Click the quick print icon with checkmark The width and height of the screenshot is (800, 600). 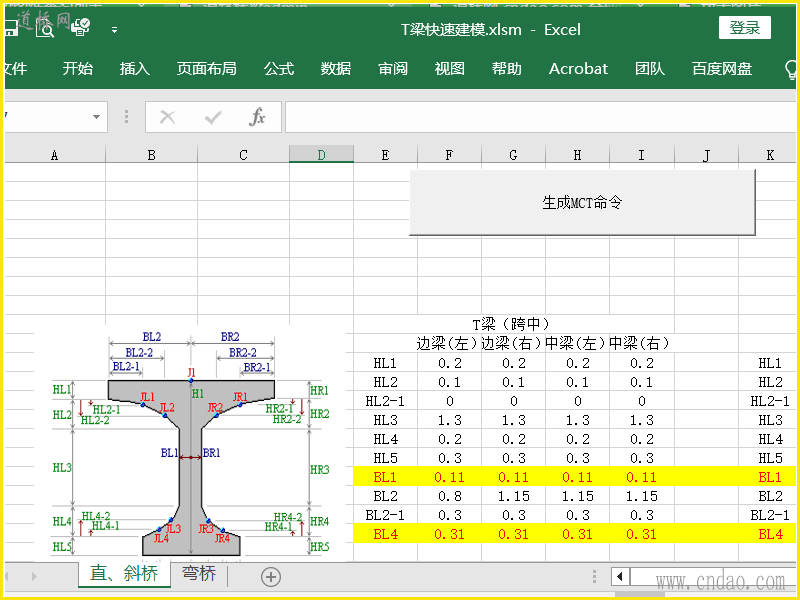tap(80, 28)
